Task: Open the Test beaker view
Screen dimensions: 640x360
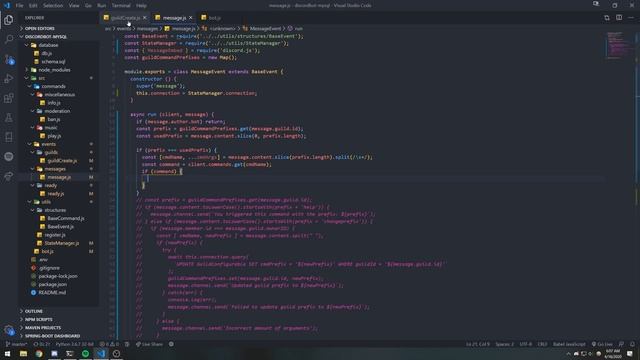Action: click(x=9, y=118)
